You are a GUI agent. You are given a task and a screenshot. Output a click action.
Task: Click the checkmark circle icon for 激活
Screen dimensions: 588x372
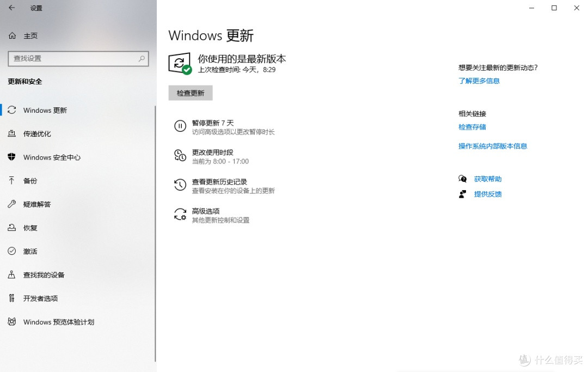tap(12, 251)
